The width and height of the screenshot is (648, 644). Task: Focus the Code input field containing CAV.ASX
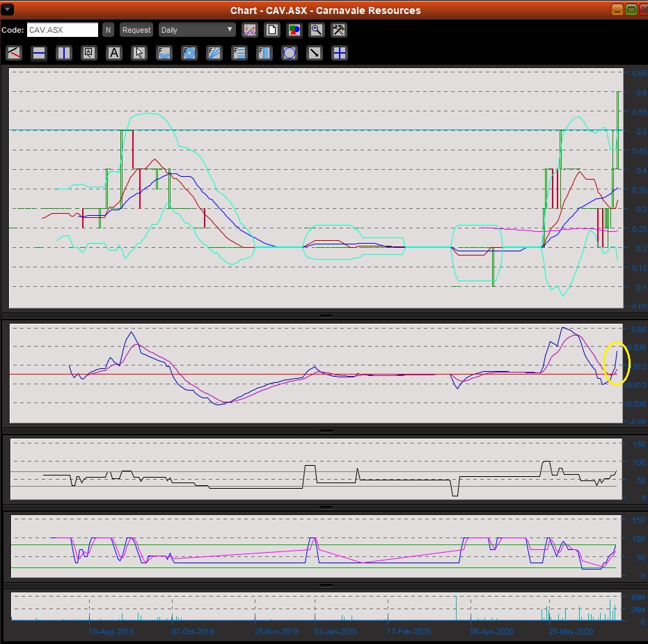[63, 30]
